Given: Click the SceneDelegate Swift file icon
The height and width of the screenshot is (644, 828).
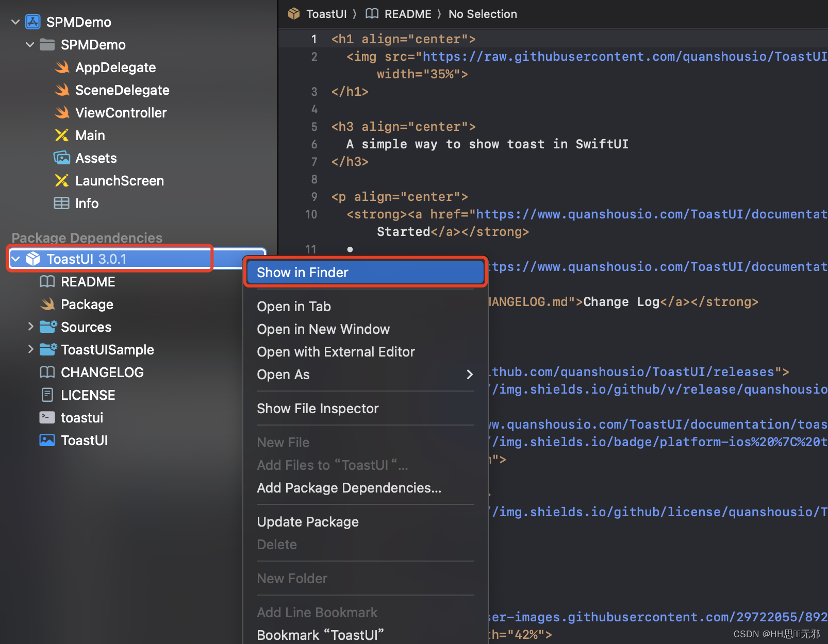Looking at the screenshot, I should pyautogui.click(x=62, y=90).
